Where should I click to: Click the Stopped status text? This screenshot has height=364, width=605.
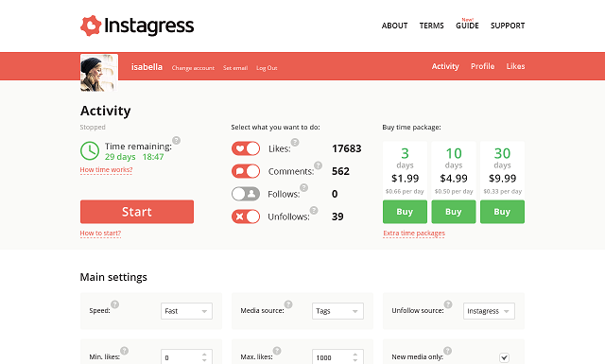coord(93,127)
